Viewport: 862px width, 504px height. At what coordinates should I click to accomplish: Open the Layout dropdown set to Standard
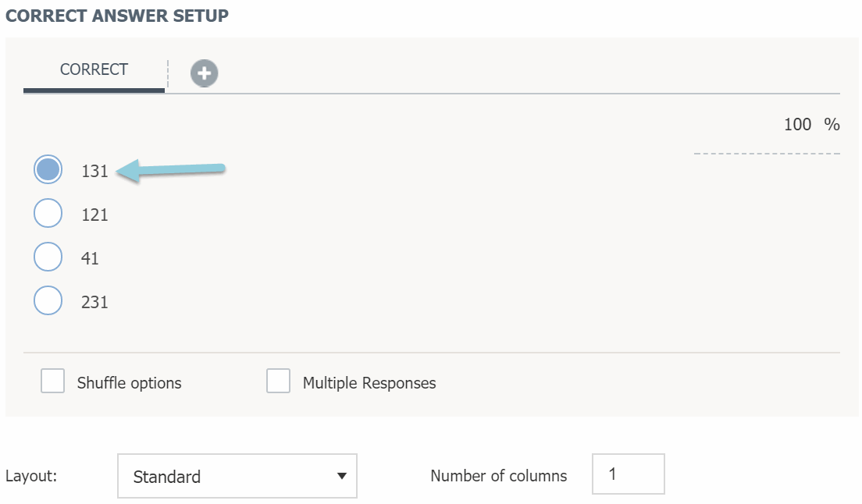pyautogui.click(x=237, y=476)
